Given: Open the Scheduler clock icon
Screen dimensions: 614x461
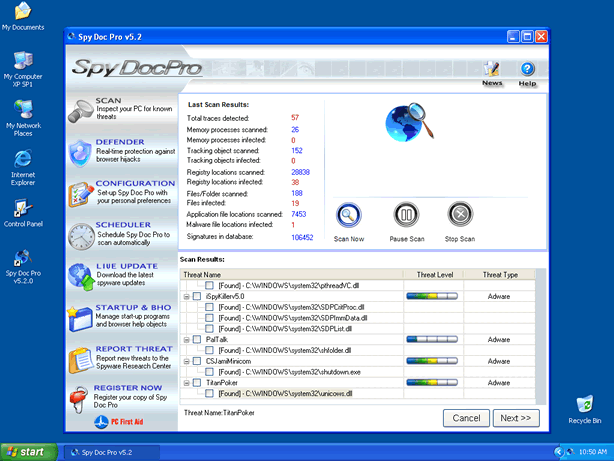Looking at the screenshot, I should point(80,236).
